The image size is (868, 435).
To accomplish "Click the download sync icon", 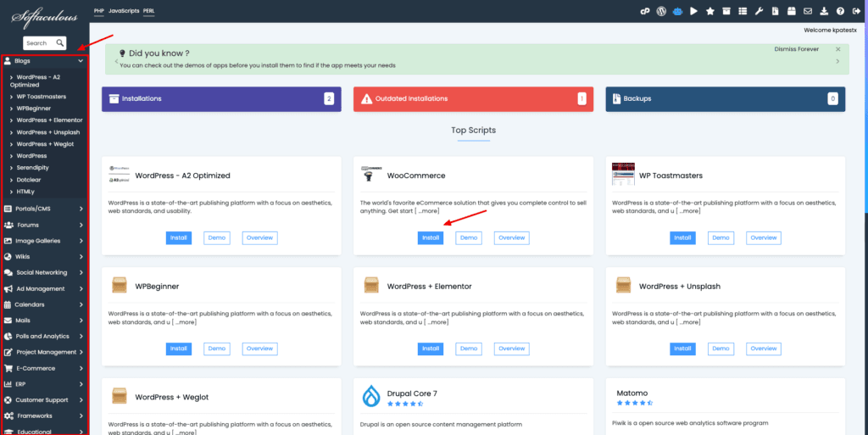I will point(824,11).
